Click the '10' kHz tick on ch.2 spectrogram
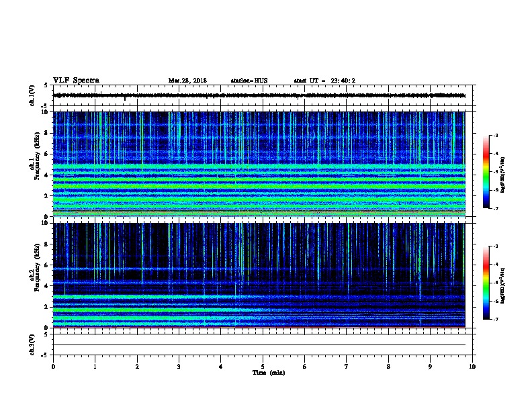Image resolution: width=532 pixels, height=411 pixels. coord(44,223)
